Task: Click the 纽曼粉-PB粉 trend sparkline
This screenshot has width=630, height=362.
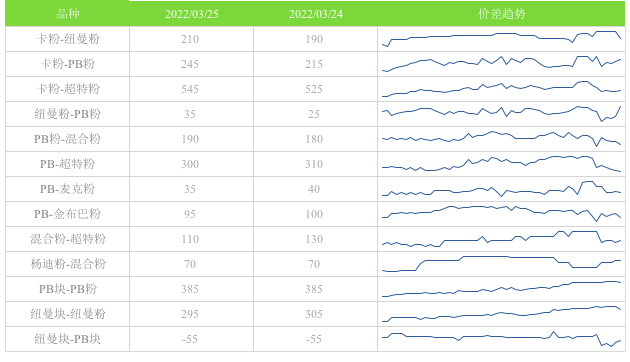Action: click(501, 114)
